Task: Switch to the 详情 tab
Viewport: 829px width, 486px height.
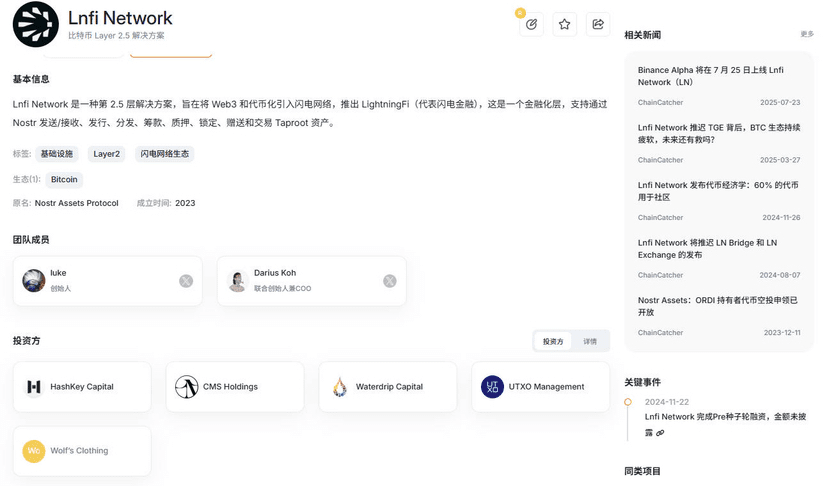Action: click(x=590, y=342)
